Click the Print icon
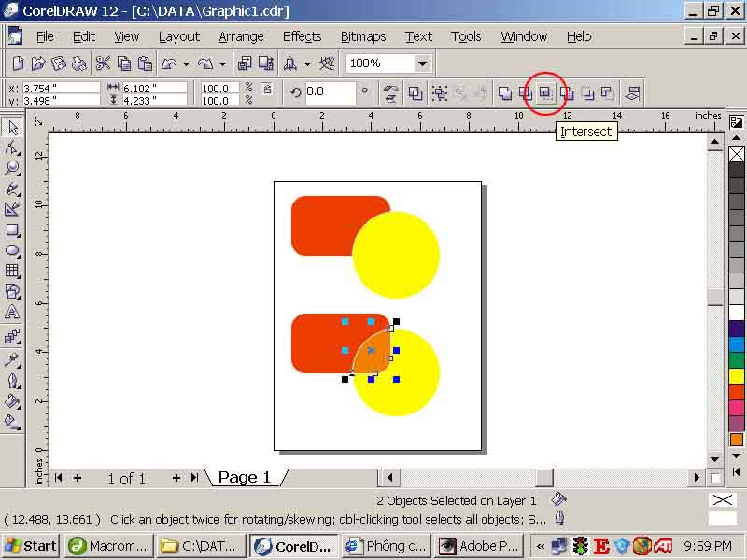 (78, 63)
